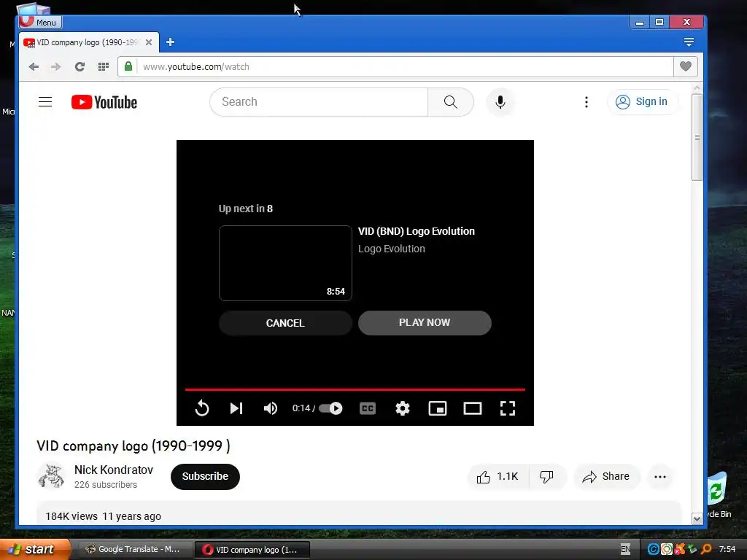Screen dimensions: 747x560
Task: Toggle closed captions
Action: pyautogui.click(x=368, y=408)
